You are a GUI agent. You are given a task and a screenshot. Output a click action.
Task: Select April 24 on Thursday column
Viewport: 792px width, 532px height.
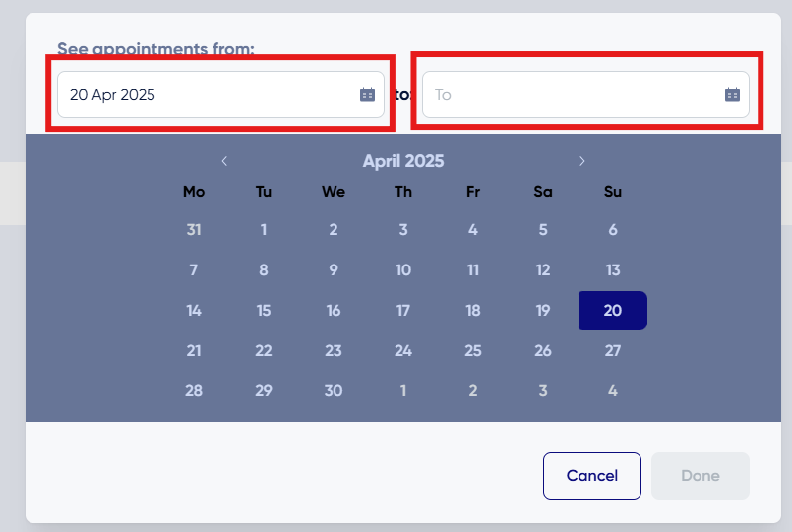[x=403, y=351]
